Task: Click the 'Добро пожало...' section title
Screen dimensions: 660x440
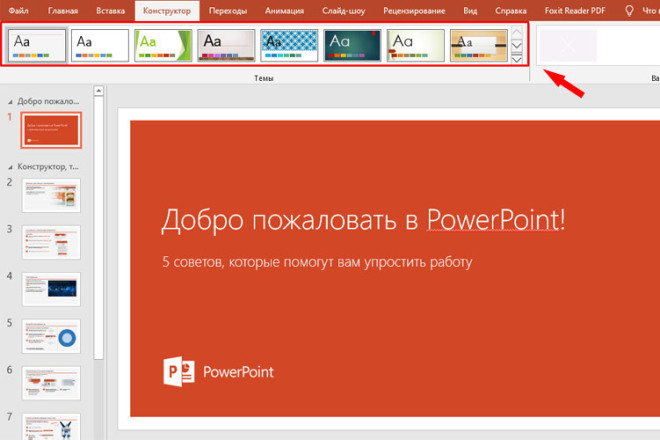Action: (x=48, y=101)
